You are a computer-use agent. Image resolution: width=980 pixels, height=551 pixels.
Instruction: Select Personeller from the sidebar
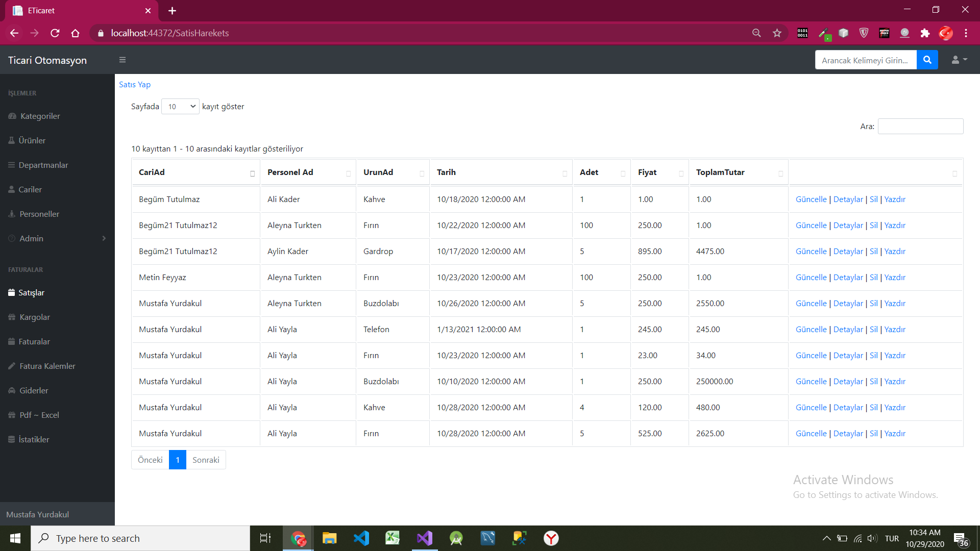(39, 214)
